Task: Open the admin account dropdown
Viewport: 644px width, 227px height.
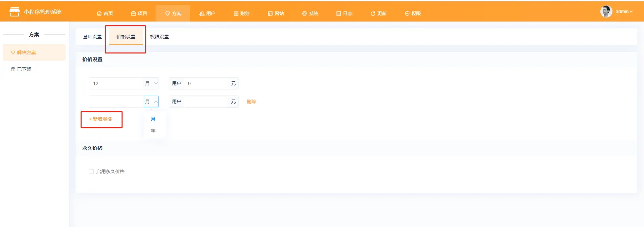Action: (x=624, y=11)
